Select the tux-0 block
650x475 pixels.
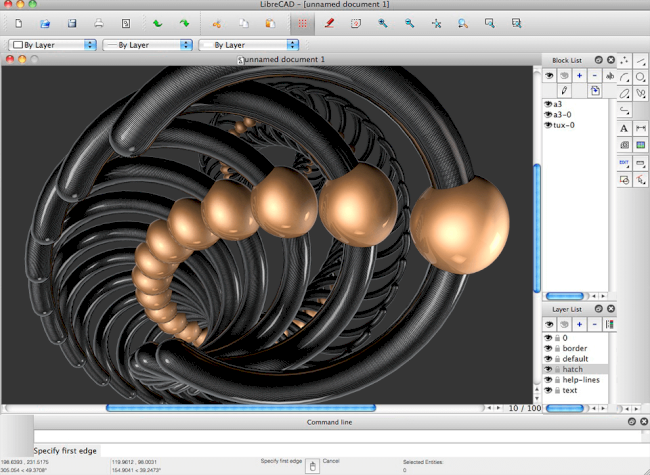pyautogui.click(x=564, y=125)
